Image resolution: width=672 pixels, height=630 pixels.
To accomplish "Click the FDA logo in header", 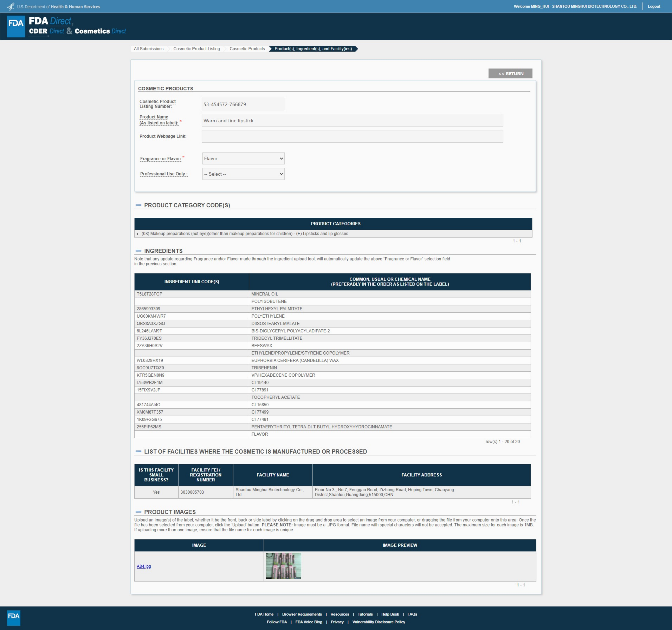I will [x=16, y=26].
